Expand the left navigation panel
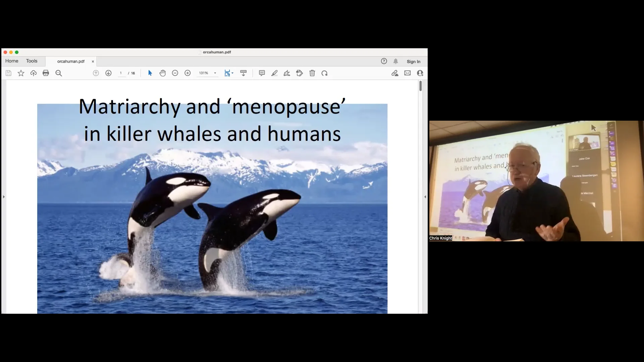This screenshot has height=362, width=644. click(3, 197)
